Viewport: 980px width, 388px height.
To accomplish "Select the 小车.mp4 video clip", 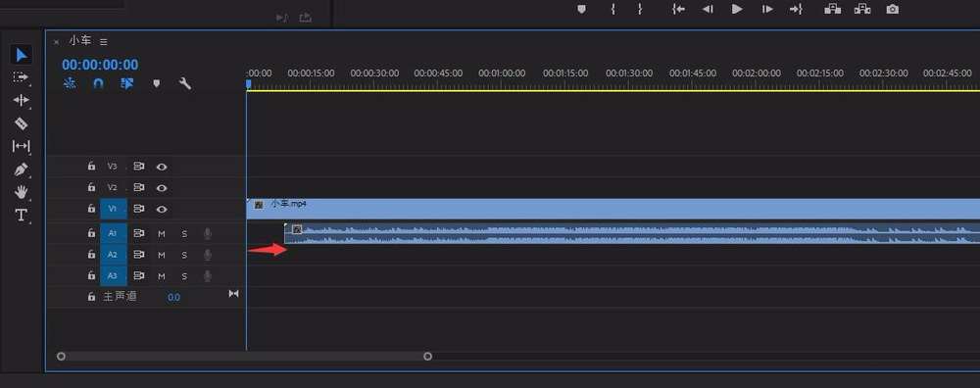I will click(x=613, y=210).
